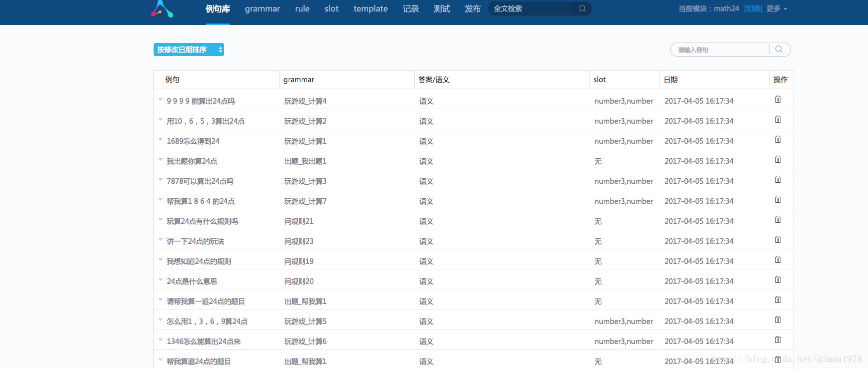Delete the row '玩算24点有什么规则吗'

[x=778, y=219]
